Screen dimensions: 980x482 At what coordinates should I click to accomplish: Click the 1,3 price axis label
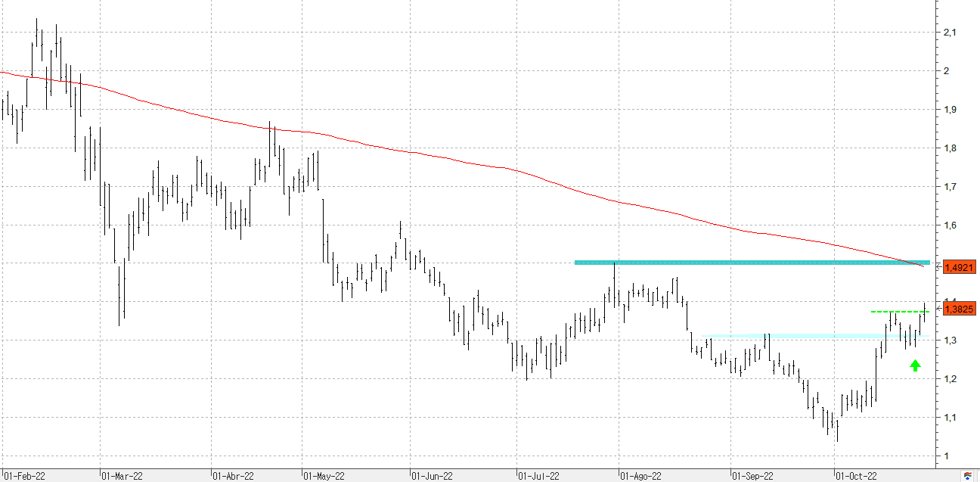[951, 341]
